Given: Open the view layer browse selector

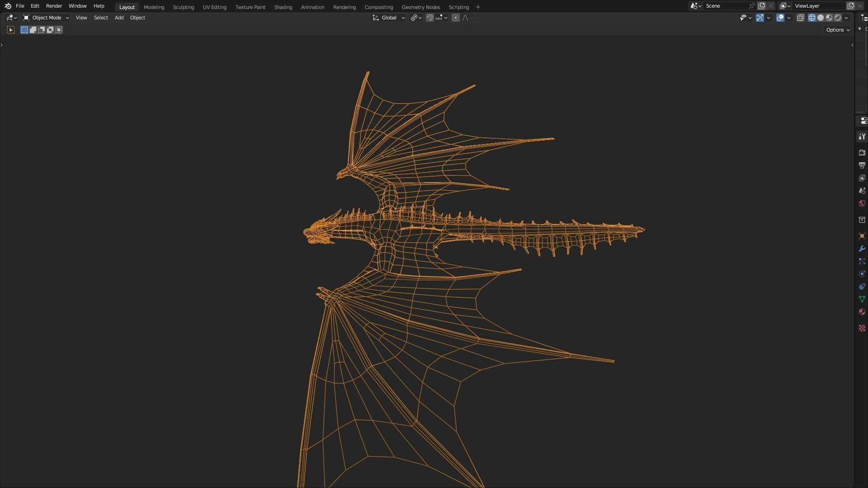Looking at the screenshot, I should coord(785,6).
